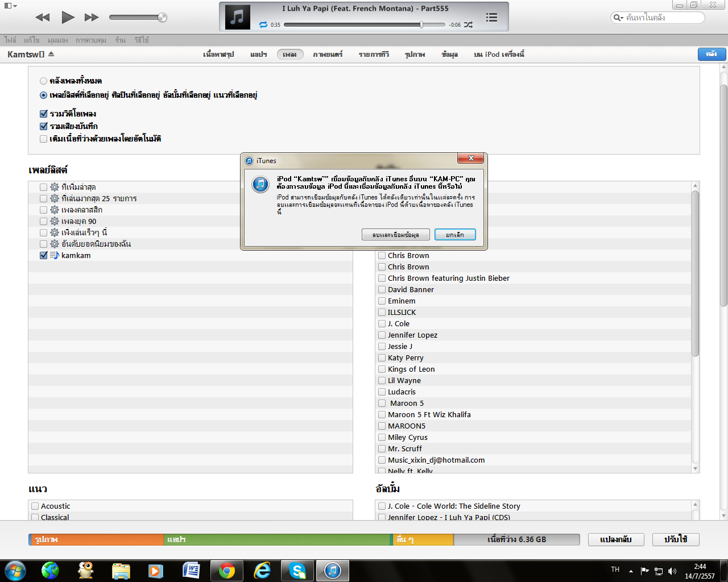Start playback with the Play button
Viewport: 728px width, 582px height.
coord(68,17)
